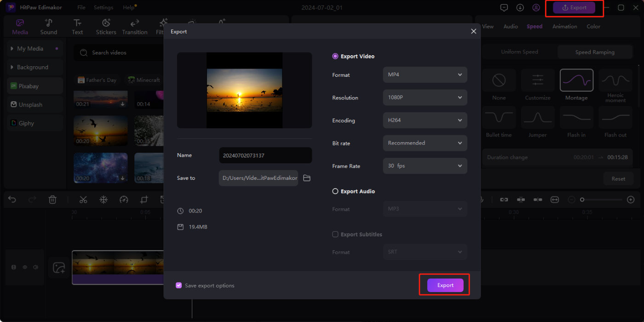Click the purple Export button in dialog
The width and height of the screenshot is (644, 322).
[x=445, y=285]
